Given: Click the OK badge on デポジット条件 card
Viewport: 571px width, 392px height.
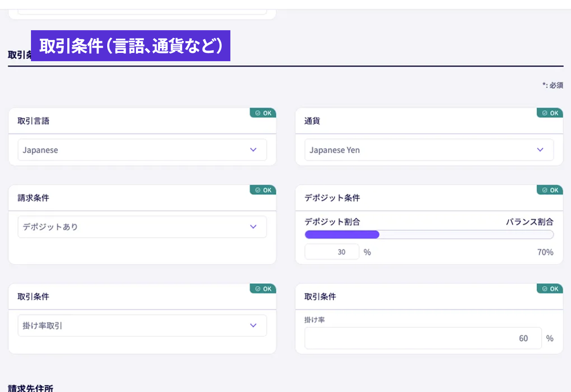Looking at the screenshot, I should point(550,190).
